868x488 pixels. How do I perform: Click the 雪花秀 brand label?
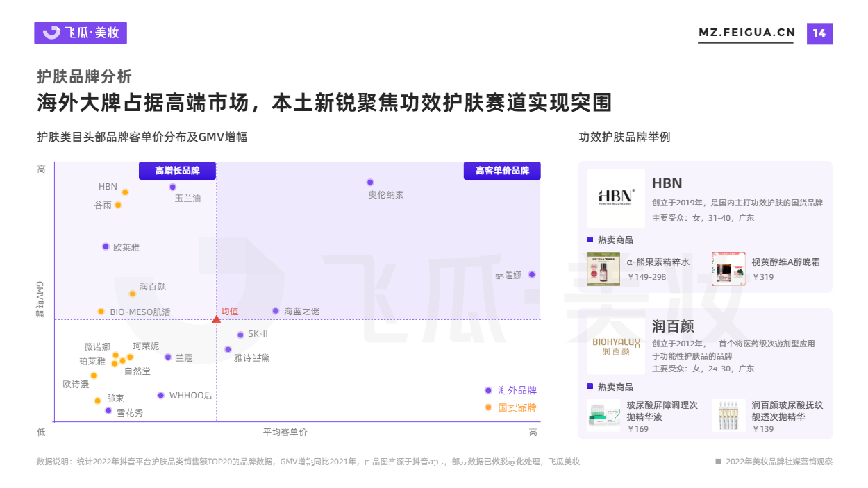(x=130, y=413)
